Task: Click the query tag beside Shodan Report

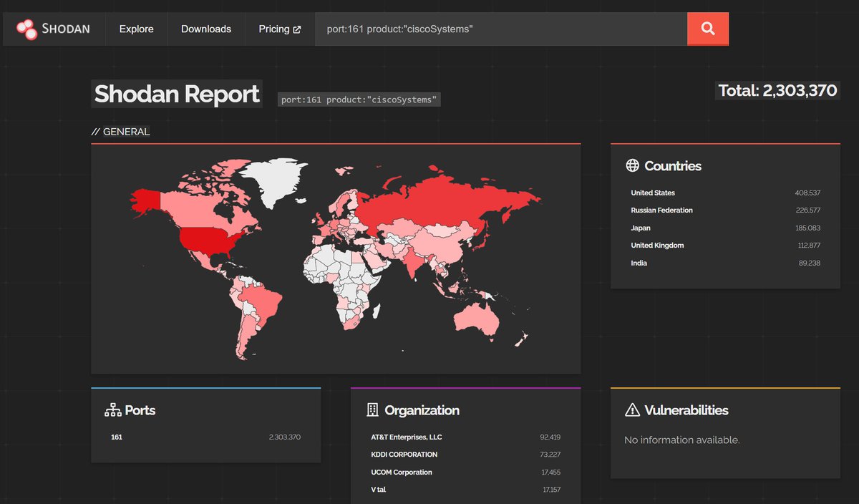Action: 359,100
